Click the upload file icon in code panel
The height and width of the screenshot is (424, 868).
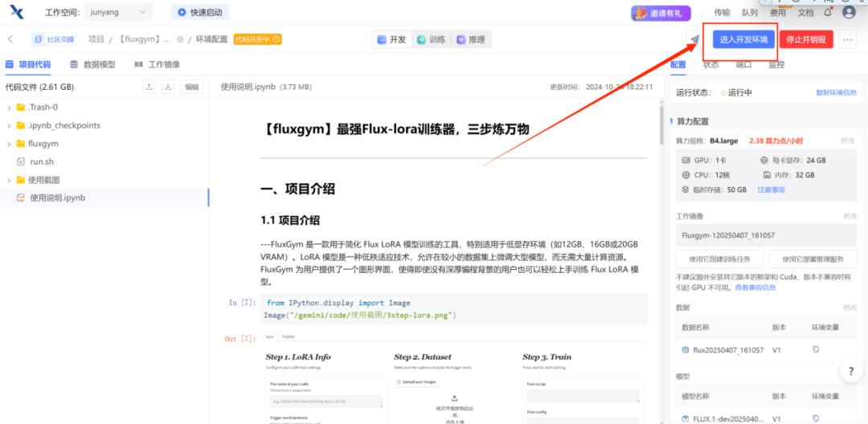149,87
